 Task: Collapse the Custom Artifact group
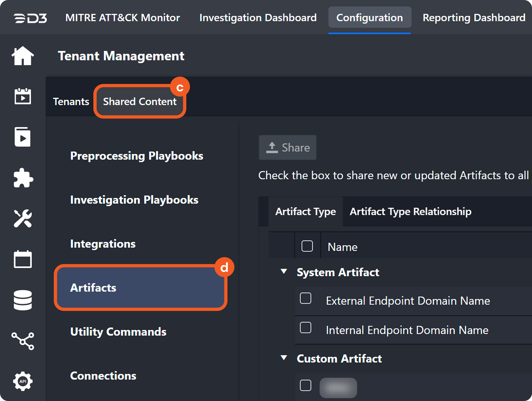[284, 358]
